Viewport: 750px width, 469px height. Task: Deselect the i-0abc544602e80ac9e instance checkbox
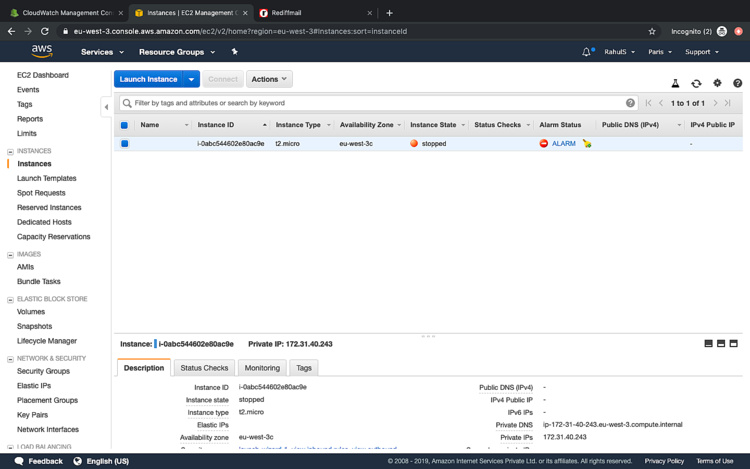(124, 144)
